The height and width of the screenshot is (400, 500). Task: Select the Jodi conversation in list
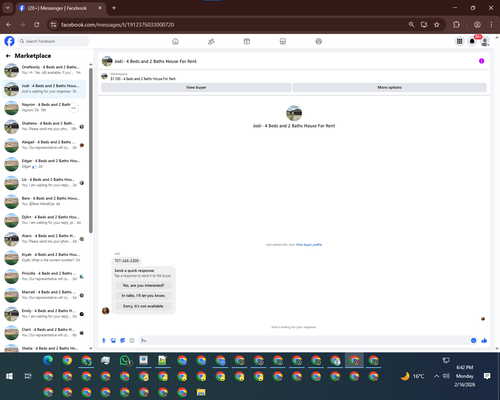[44, 89]
